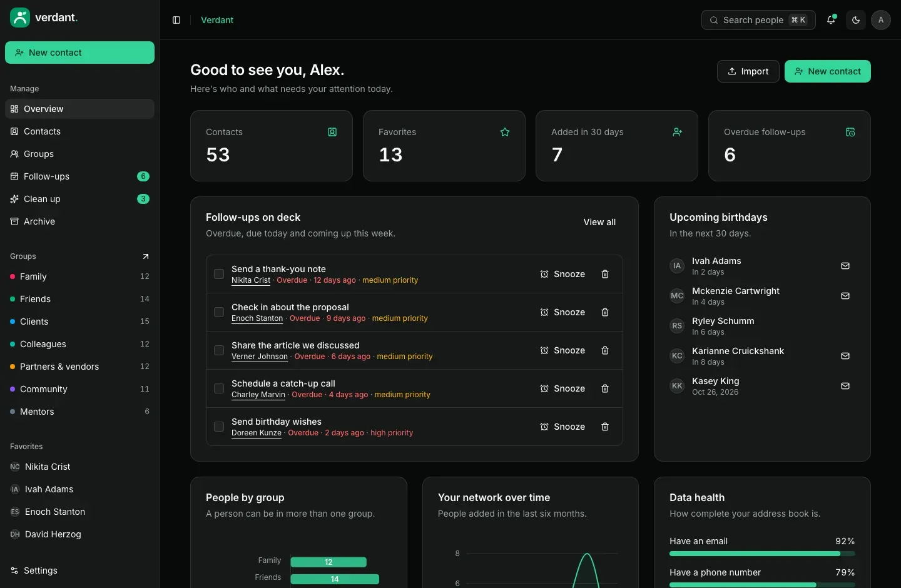Delete the birthday wishes follow-up
The height and width of the screenshot is (588, 901).
[x=605, y=427]
